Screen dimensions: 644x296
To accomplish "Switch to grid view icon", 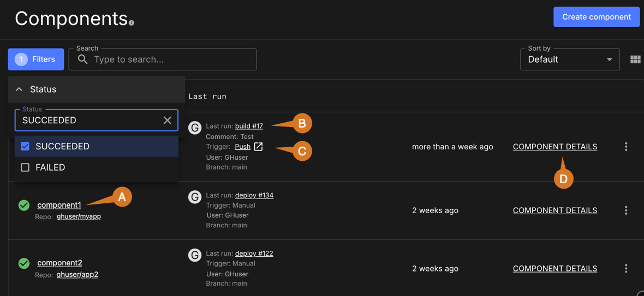I will click(x=635, y=59).
